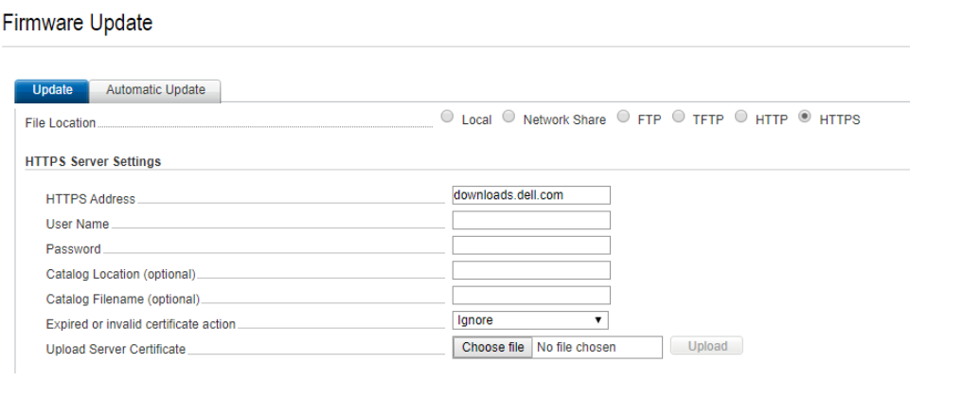Select the Catalog Filename field
Viewport: 980px width, 418px height.
click(x=531, y=296)
